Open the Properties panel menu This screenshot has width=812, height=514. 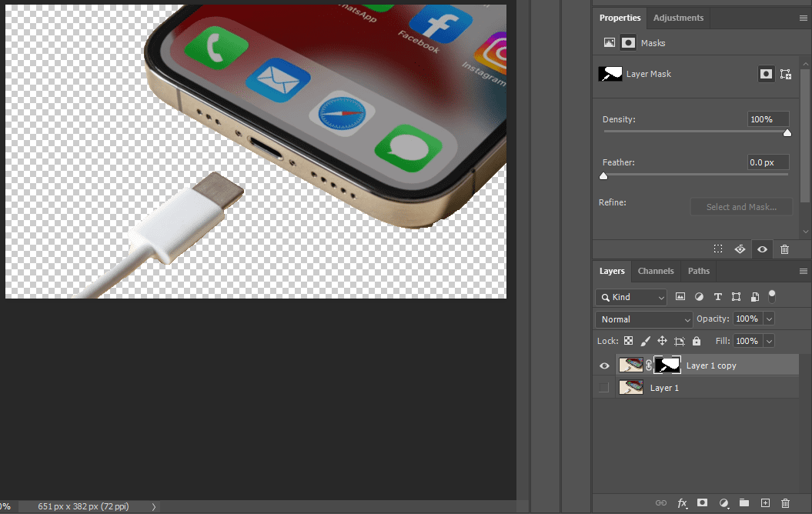coord(804,18)
